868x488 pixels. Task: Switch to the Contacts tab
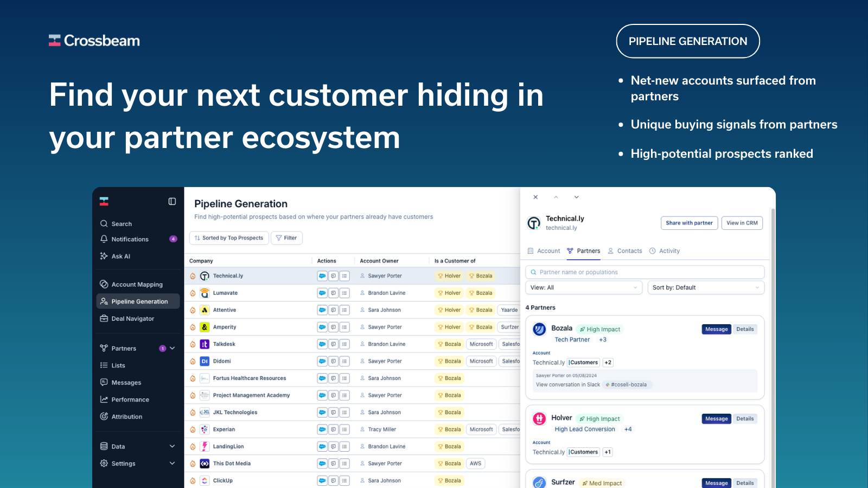click(x=625, y=251)
